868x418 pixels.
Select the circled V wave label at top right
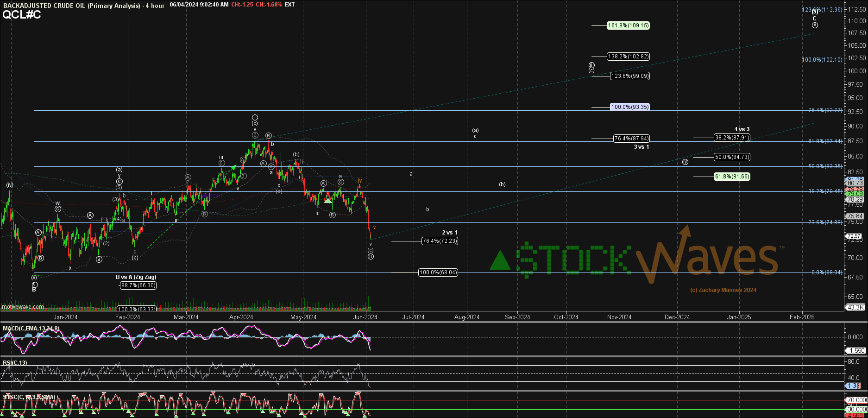tap(815, 25)
